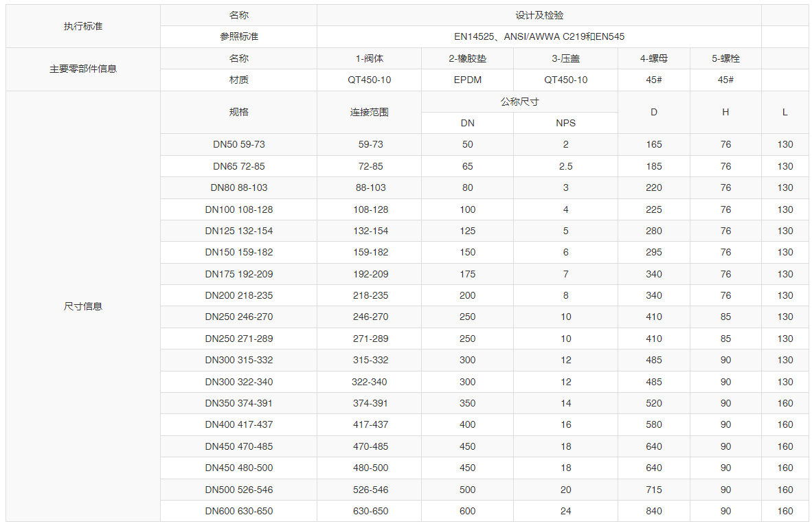The width and height of the screenshot is (812, 526).
Task: Click the DN600 630-650 specification cell
Action: [238, 511]
